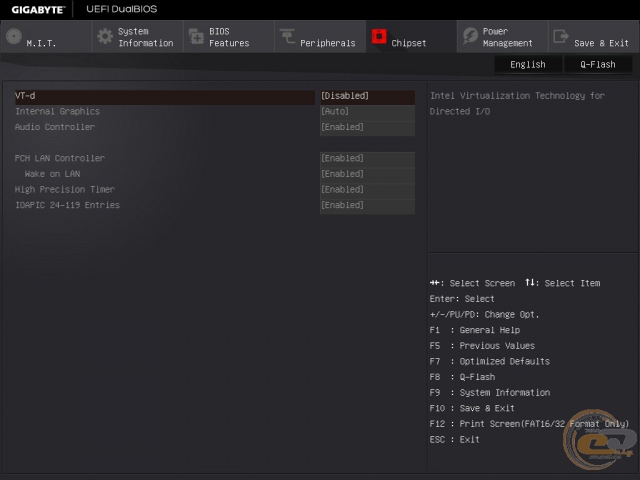This screenshot has width=640, height=480.
Task: Click the Power Management lightning icon
Action: point(470,36)
